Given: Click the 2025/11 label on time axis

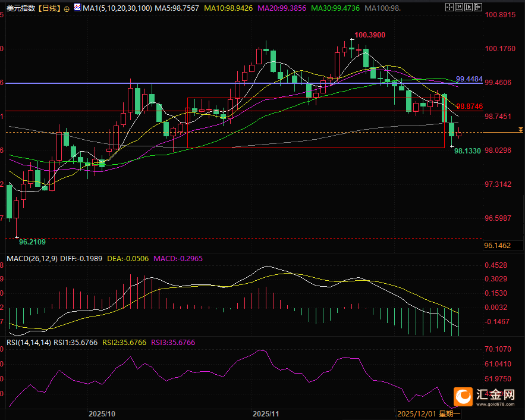Looking at the screenshot, I should [x=266, y=413].
